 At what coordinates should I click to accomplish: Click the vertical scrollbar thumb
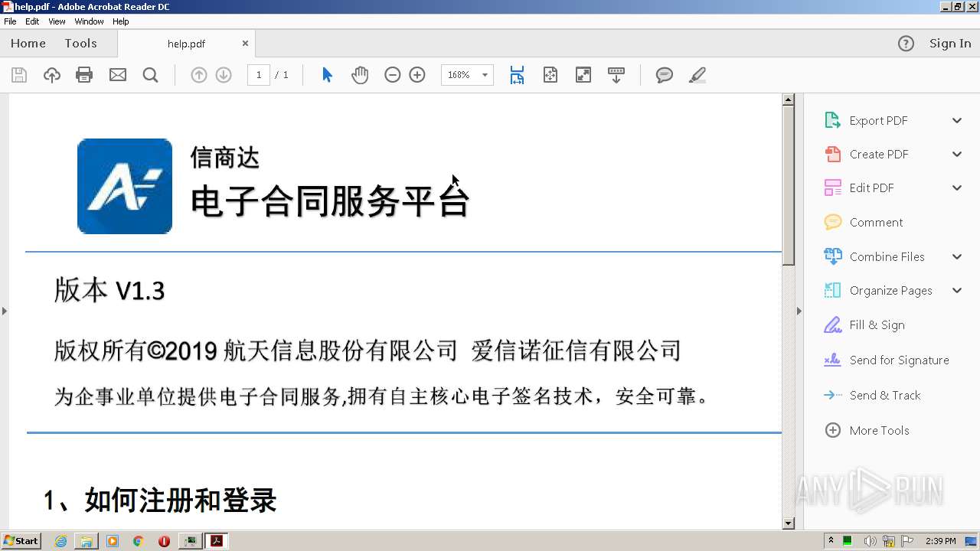coord(789,185)
